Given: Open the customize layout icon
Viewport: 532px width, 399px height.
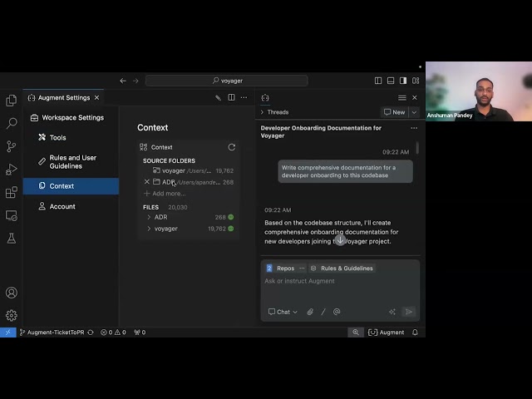Looking at the screenshot, I should pyautogui.click(x=416, y=81).
